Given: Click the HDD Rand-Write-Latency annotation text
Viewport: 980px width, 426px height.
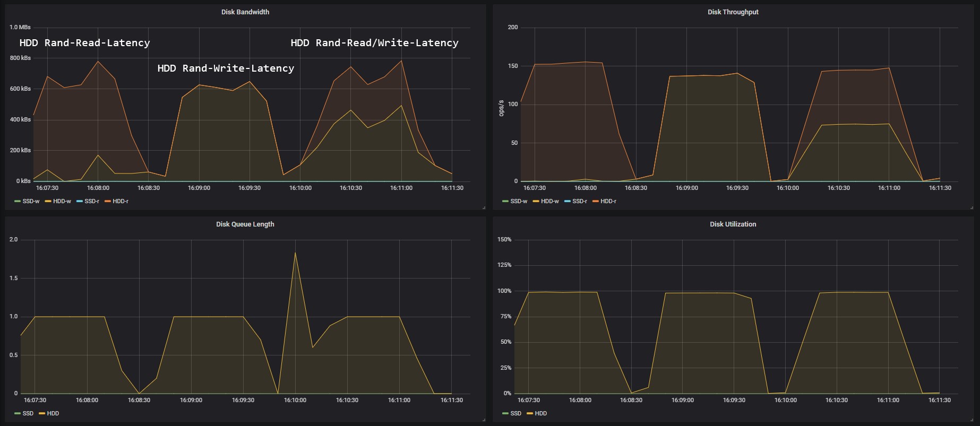Looking at the screenshot, I should click(x=226, y=68).
